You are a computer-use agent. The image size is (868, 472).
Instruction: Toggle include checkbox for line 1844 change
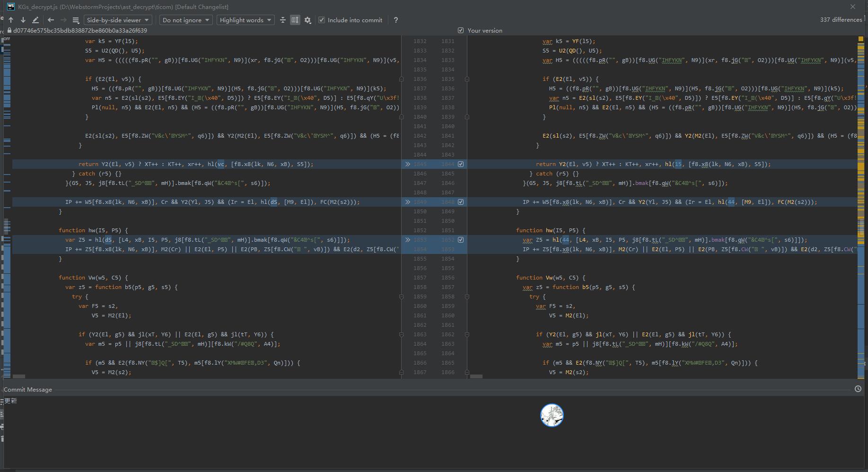[461, 164]
